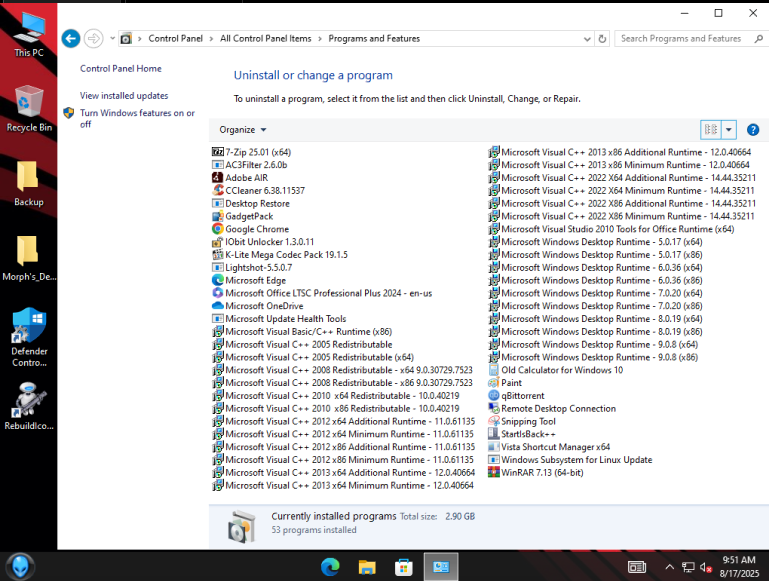
Task: Select the Backup folder on desktop
Action: pos(28,183)
